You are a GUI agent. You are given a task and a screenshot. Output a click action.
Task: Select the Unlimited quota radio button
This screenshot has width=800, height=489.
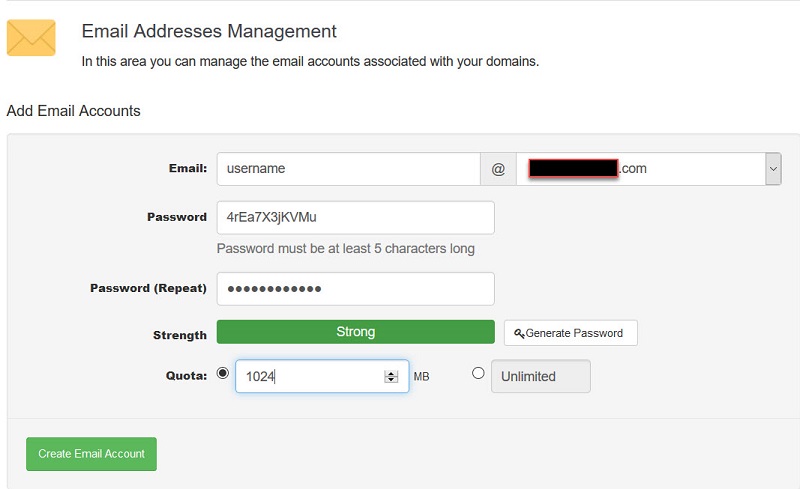[478, 374]
